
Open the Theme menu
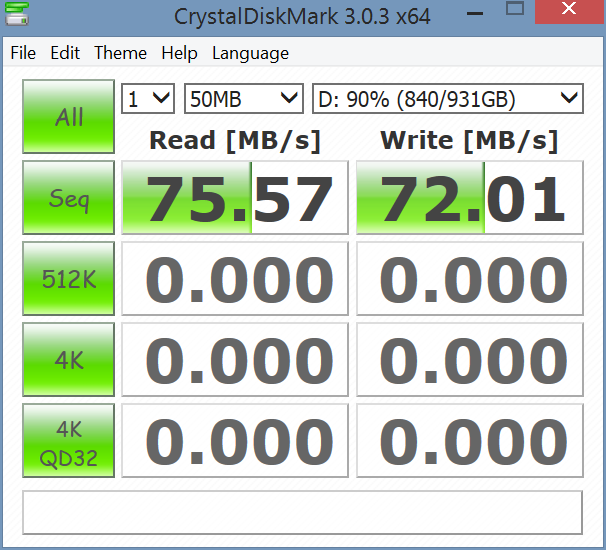pyautogui.click(x=121, y=53)
